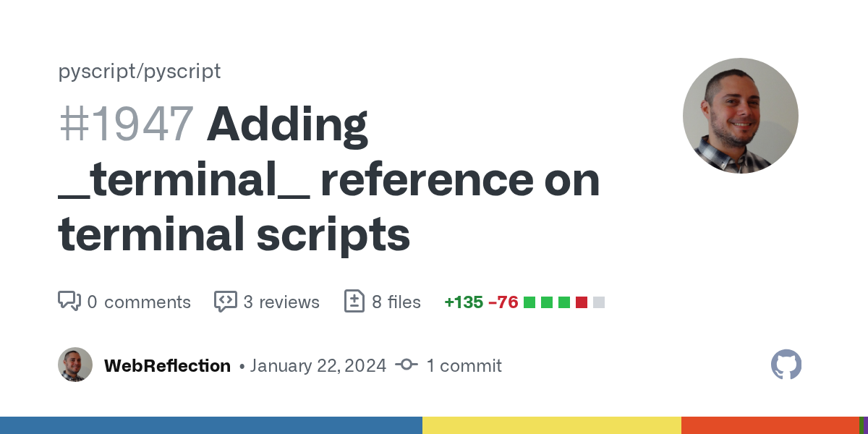
Task: Open the 3 reviews link
Action: (281, 302)
